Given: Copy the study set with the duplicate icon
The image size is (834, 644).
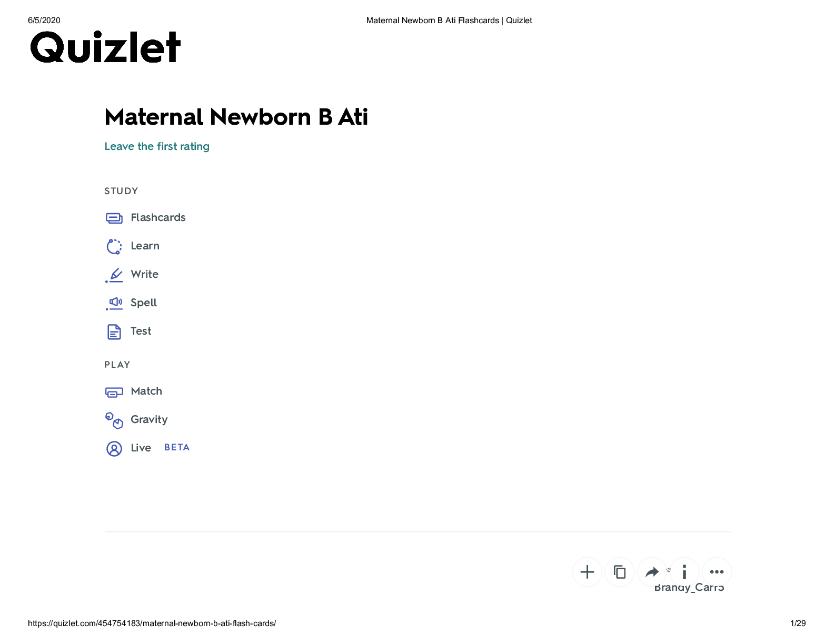Looking at the screenshot, I should click(x=620, y=572).
